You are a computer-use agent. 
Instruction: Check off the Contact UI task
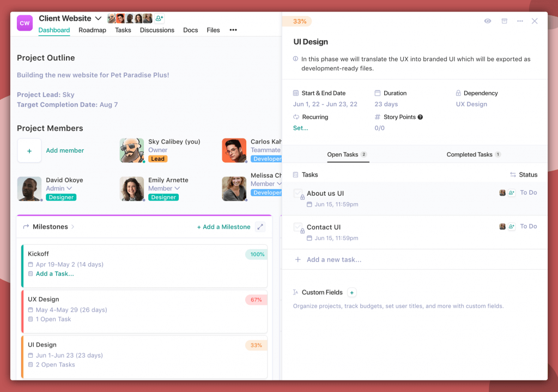(298, 227)
